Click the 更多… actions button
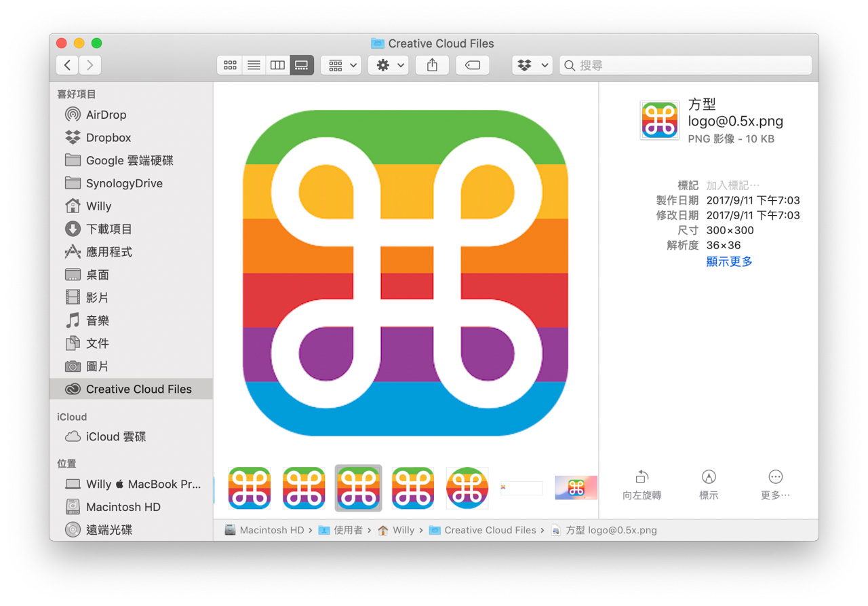 [x=776, y=485]
